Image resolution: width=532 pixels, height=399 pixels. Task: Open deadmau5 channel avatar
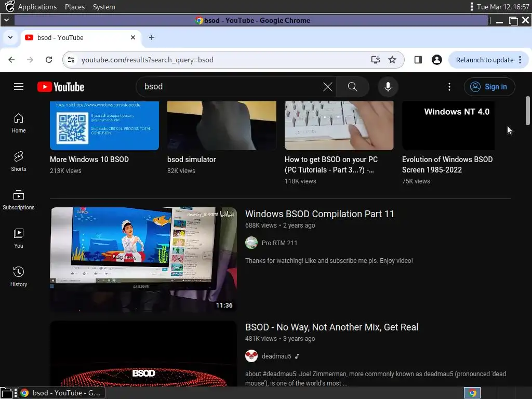click(x=251, y=356)
